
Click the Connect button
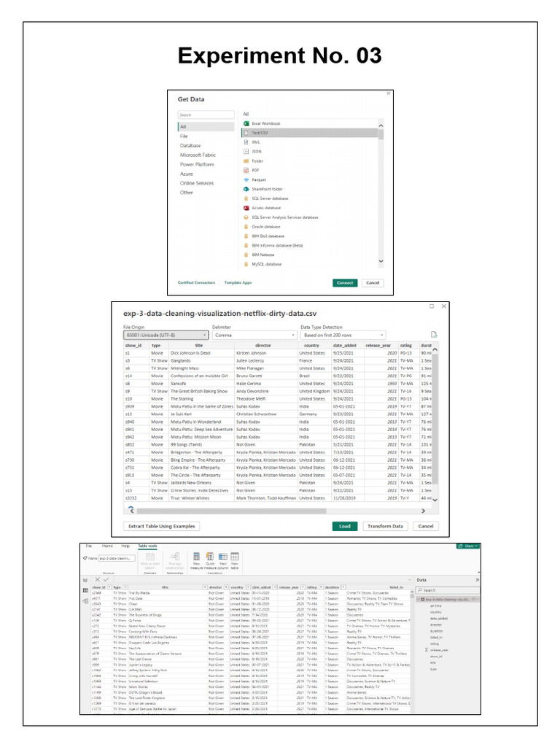[345, 282]
